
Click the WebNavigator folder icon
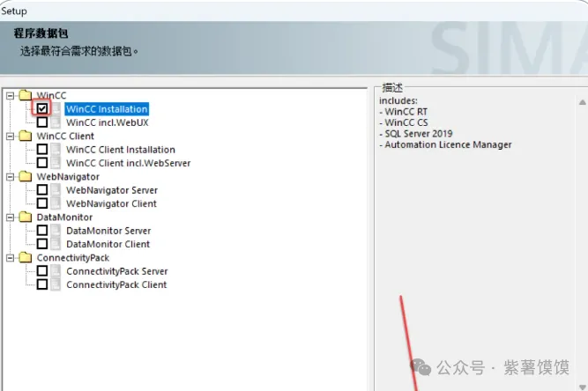tap(25, 177)
